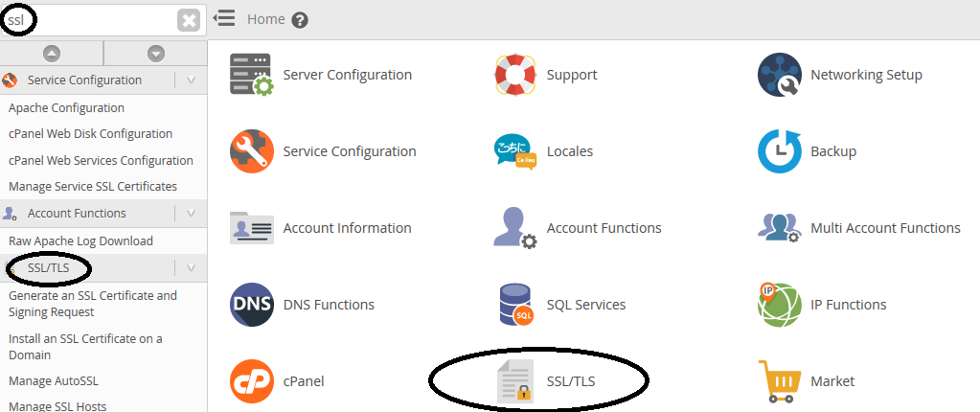Open the SQL Services database icon
Viewport: 980px width, 412px height.
pos(516,305)
